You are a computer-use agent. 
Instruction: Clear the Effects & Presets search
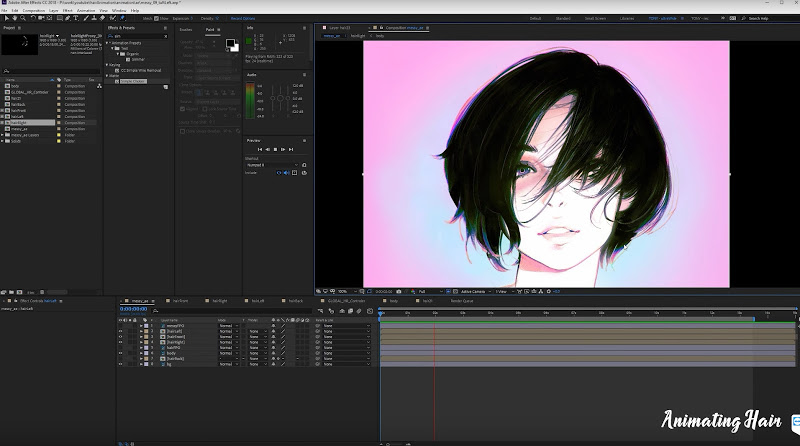click(x=165, y=36)
